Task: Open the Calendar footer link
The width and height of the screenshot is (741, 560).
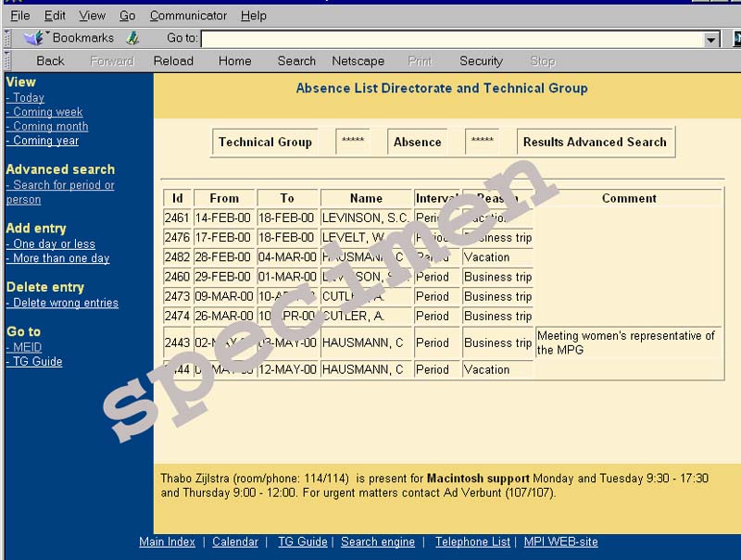Action: pyautogui.click(x=235, y=542)
